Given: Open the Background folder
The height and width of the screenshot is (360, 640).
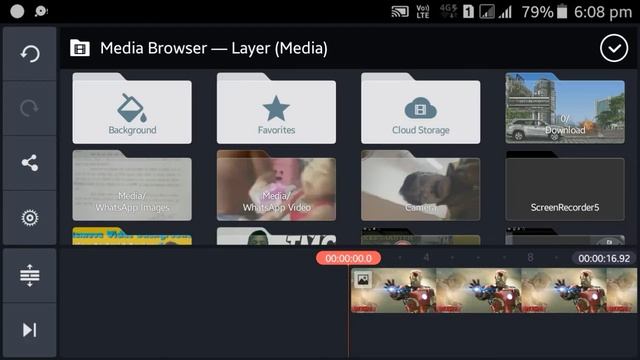Looking at the screenshot, I should coord(132,108).
